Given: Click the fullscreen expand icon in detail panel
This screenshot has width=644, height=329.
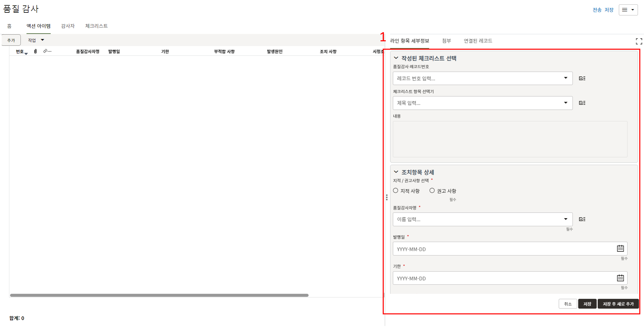Looking at the screenshot, I should 639,41.
